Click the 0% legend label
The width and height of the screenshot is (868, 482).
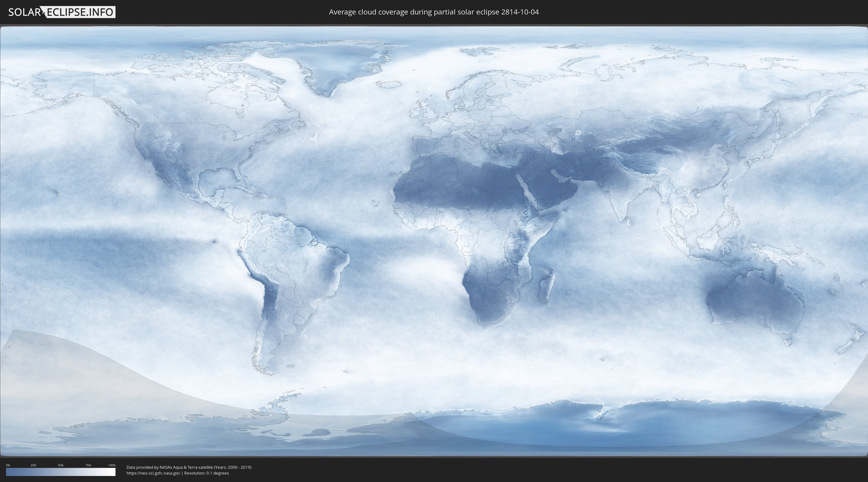click(x=8, y=465)
